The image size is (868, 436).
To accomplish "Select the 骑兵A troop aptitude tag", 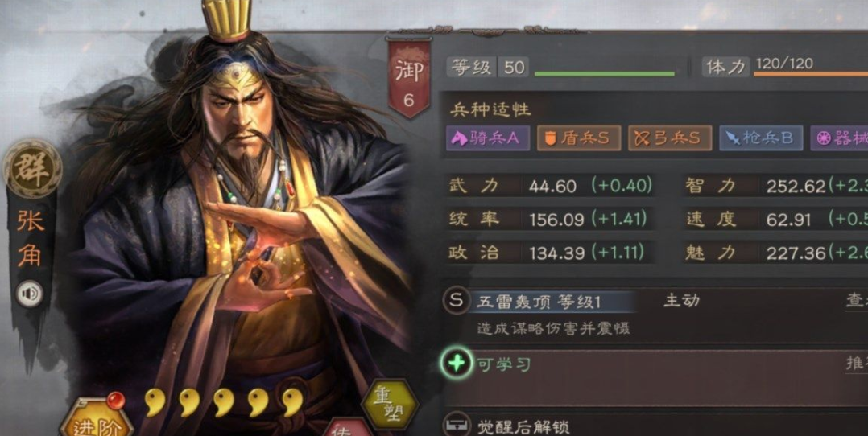I will pyautogui.click(x=488, y=138).
